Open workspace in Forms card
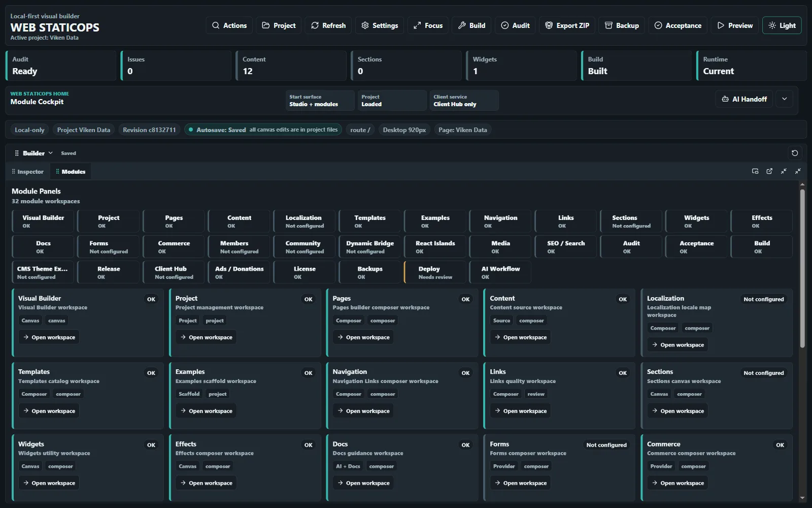The image size is (812, 508). coord(521,483)
